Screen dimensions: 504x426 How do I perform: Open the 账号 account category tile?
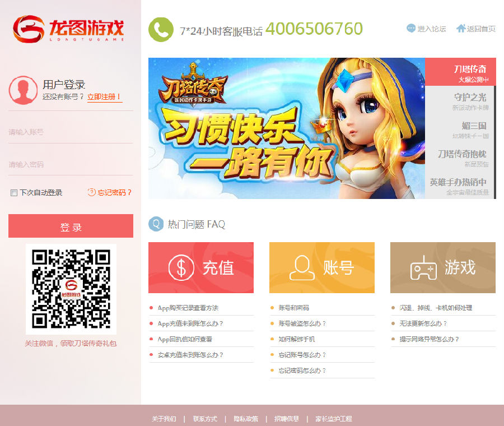(321, 267)
